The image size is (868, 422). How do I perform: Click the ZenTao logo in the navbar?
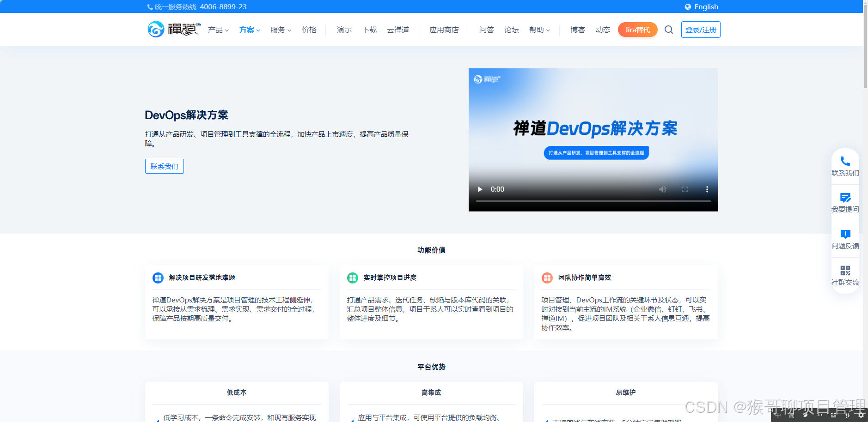(174, 30)
